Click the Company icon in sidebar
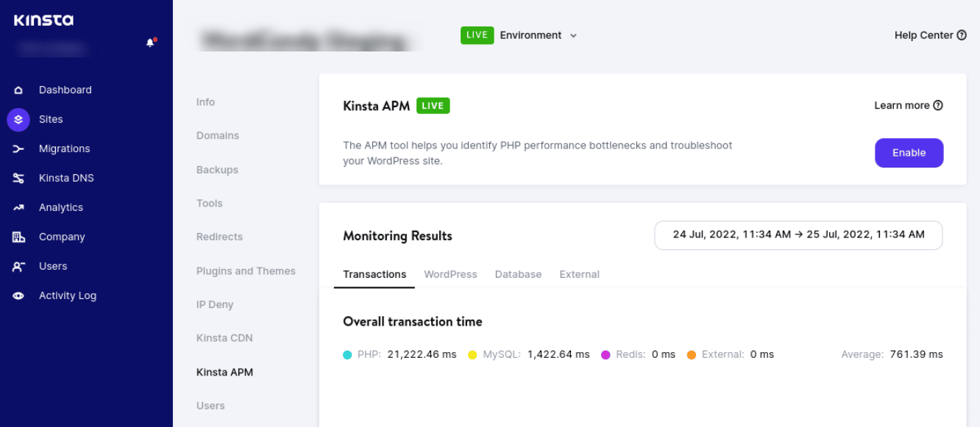 tap(18, 237)
